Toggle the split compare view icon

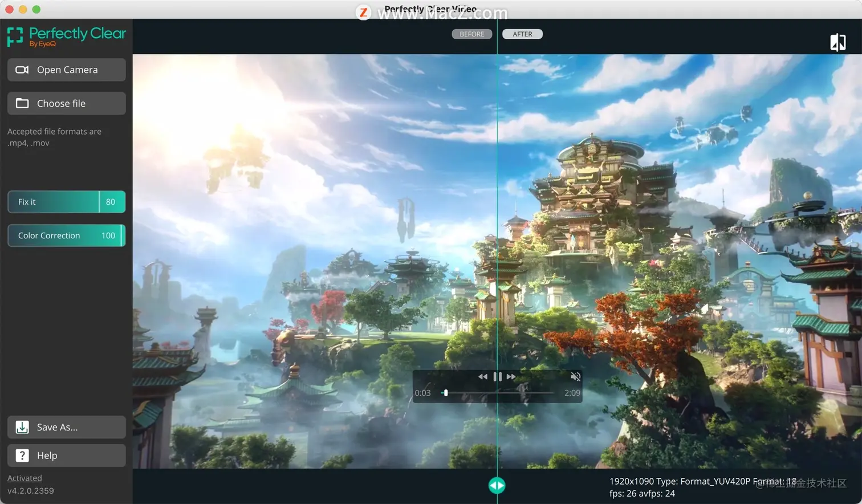coord(837,42)
